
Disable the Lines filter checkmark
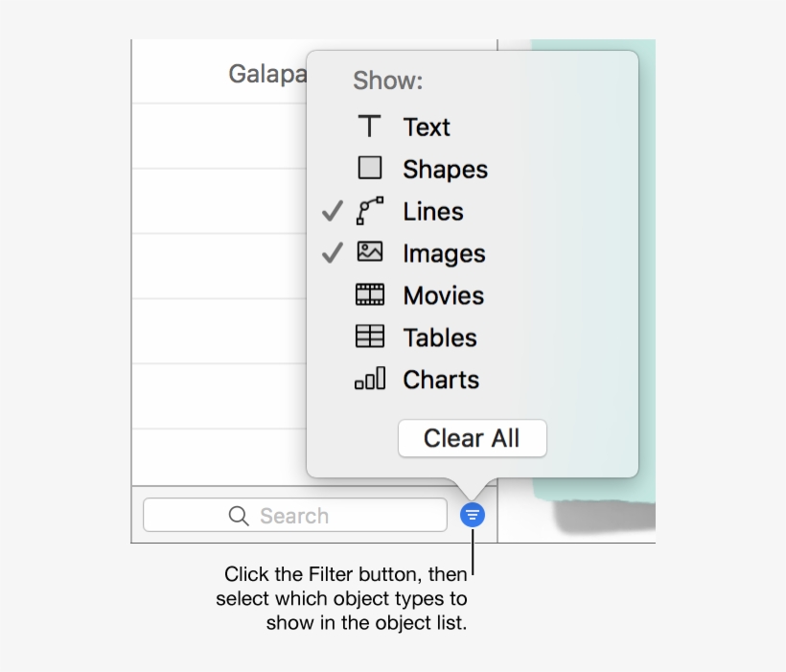pos(332,211)
